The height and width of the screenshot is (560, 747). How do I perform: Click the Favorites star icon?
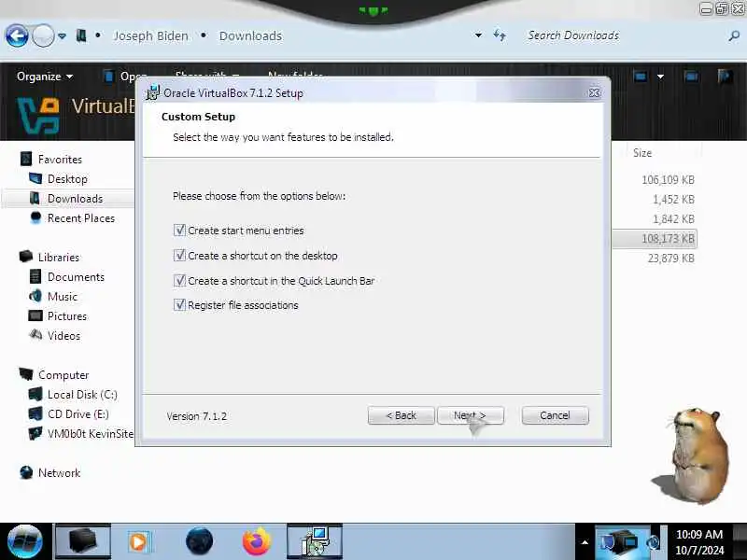[x=26, y=159]
